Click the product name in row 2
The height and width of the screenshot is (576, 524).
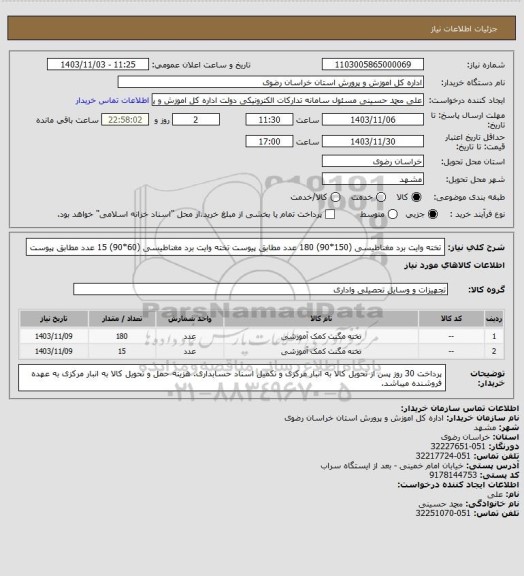pos(321,352)
